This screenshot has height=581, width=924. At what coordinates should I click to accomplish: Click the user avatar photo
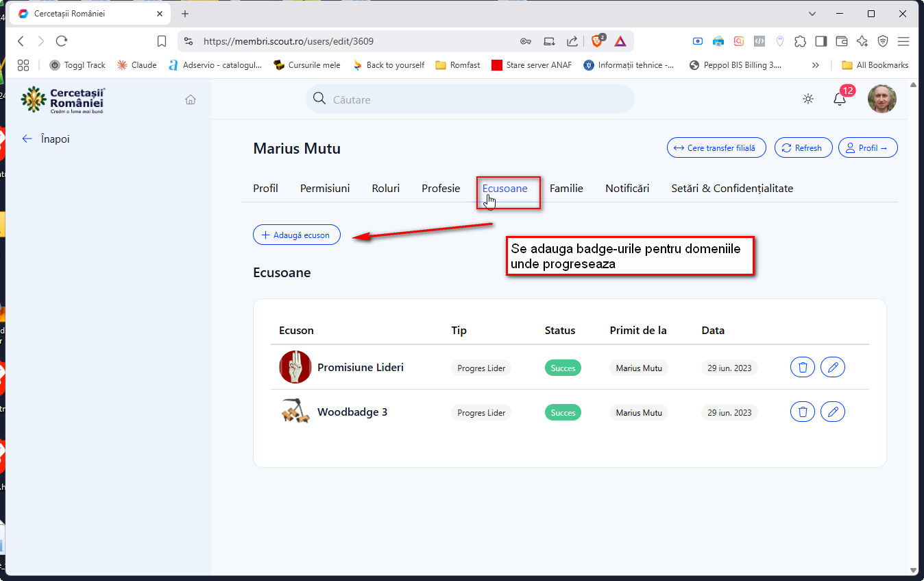[882, 99]
